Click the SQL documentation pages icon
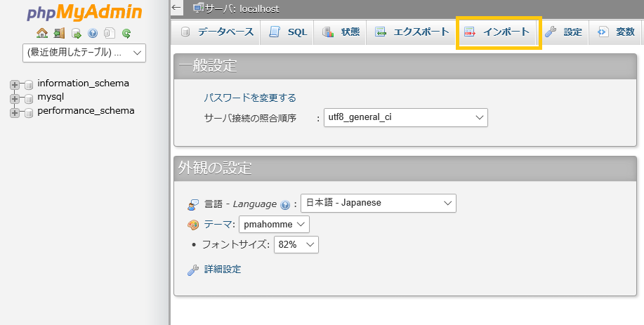 pyautogui.click(x=110, y=33)
